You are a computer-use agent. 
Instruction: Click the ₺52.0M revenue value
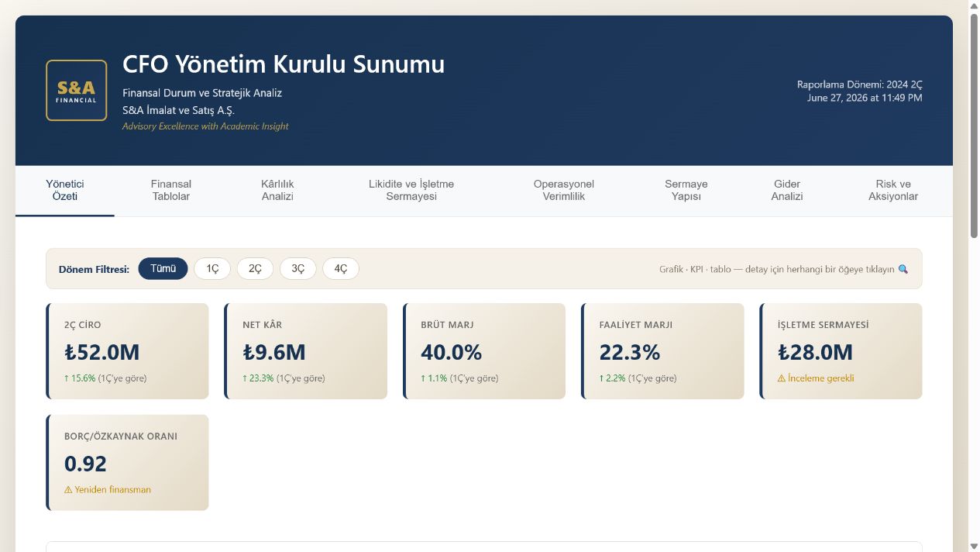click(102, 353)
